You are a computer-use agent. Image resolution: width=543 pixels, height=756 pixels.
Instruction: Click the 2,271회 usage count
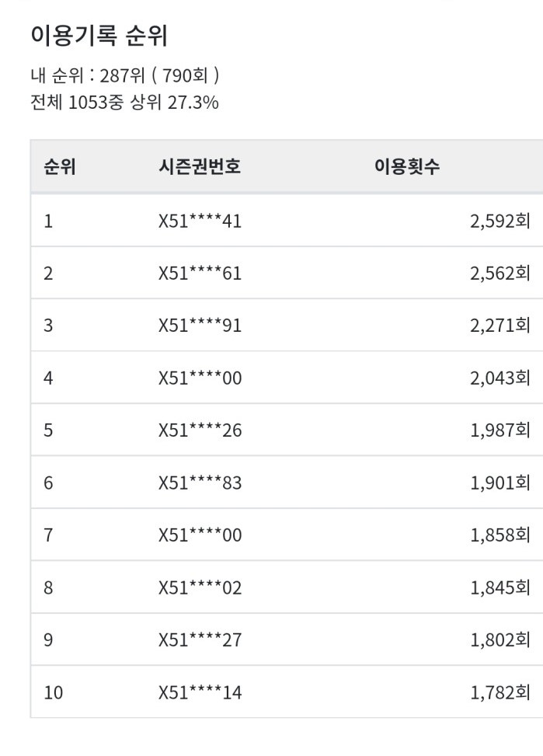500,326
